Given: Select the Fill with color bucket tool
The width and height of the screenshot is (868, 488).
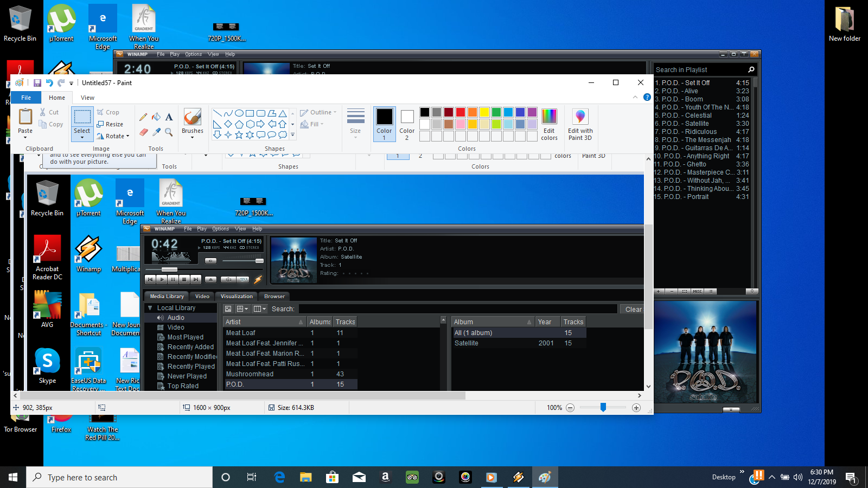Looking at the screenshot, I should tap(156, 117).
